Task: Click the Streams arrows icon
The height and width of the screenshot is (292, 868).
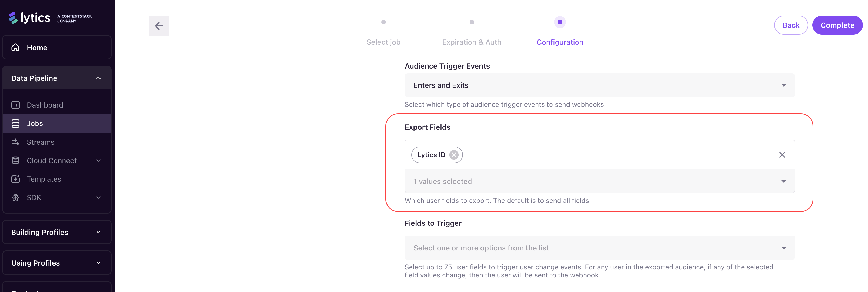Action: 16,142
